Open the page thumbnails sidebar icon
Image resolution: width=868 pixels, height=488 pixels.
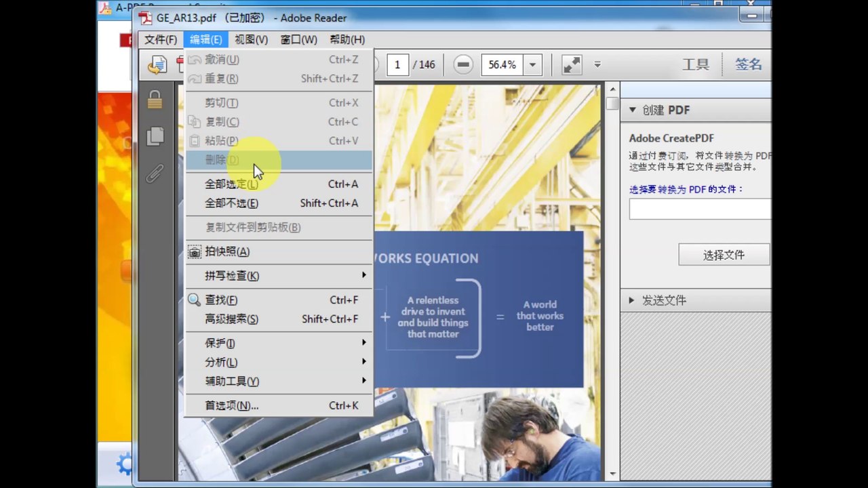[x=155, y=136]
